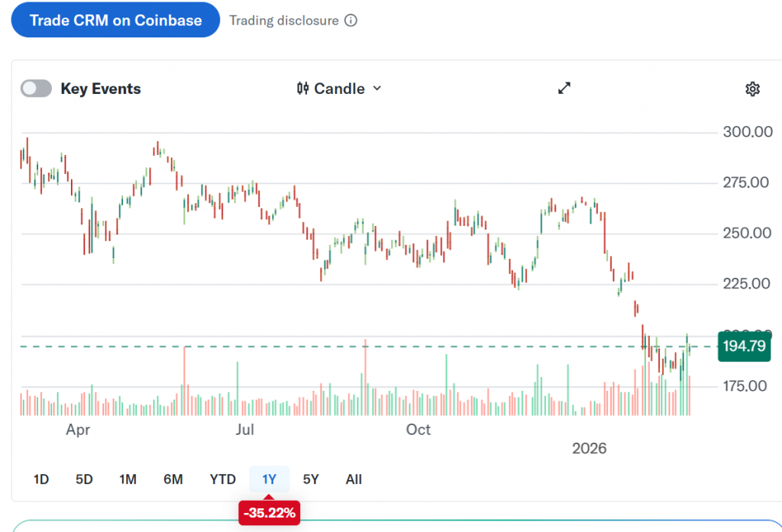Screen dimensions: 782x532
Task: Switch to 6M time range
Action: point(173,479)
